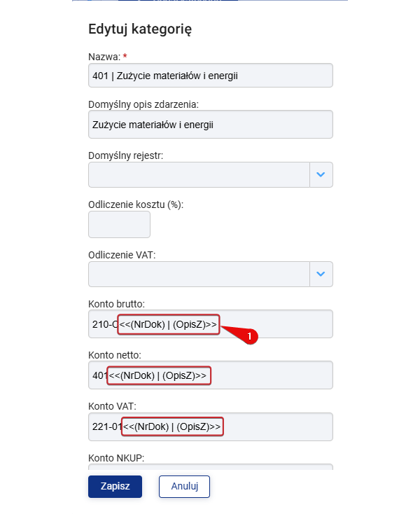Save changes with the Zapisz button
Screen dimensions: 420x514
[x=115, y=487]
